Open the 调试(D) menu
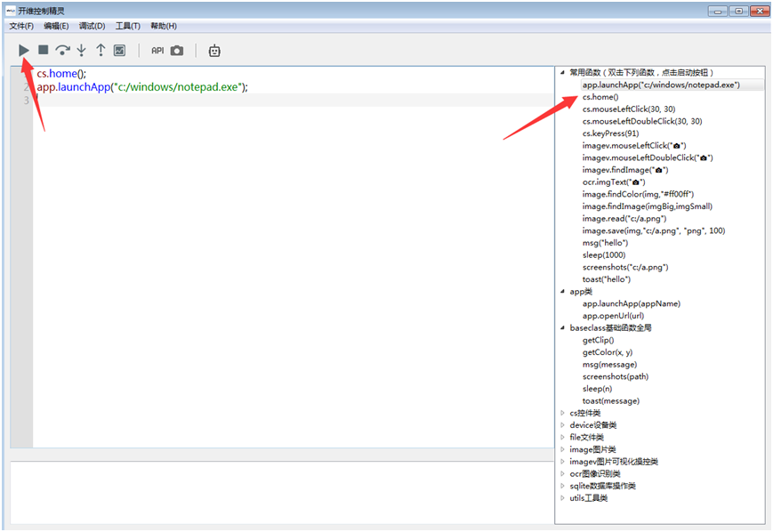This screenshot has height=532, width=773. (92, 26)
